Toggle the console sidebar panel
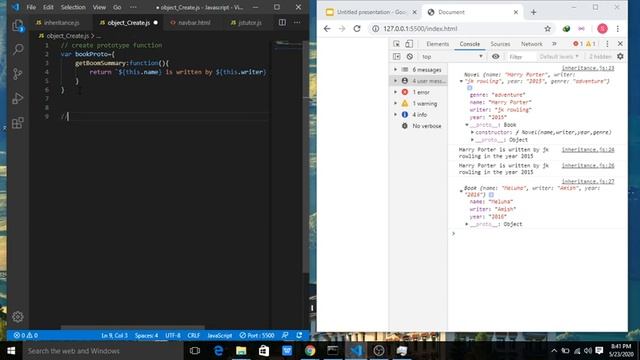640x360 pixels. point(396,57)
